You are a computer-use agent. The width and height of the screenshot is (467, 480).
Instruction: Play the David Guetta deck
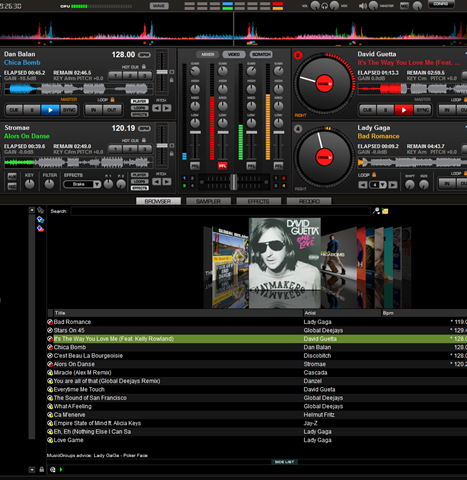pyautogui.click(x=404, y=110)
